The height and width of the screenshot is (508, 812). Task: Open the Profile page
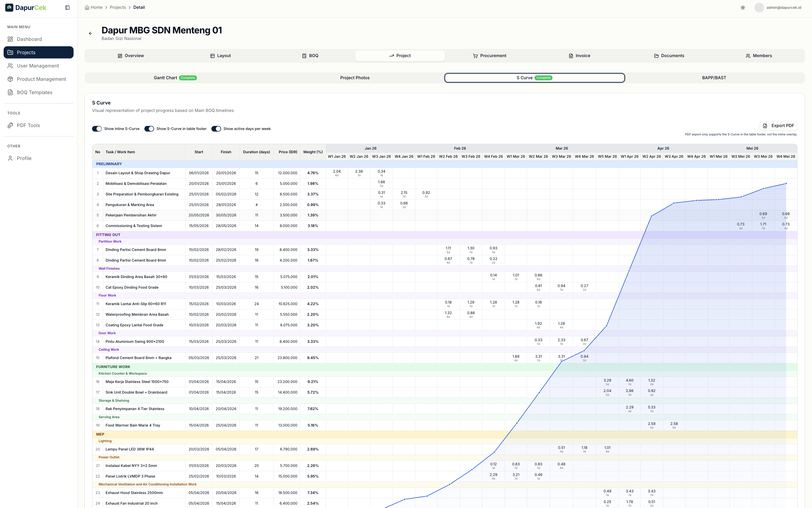click(39, 158)
